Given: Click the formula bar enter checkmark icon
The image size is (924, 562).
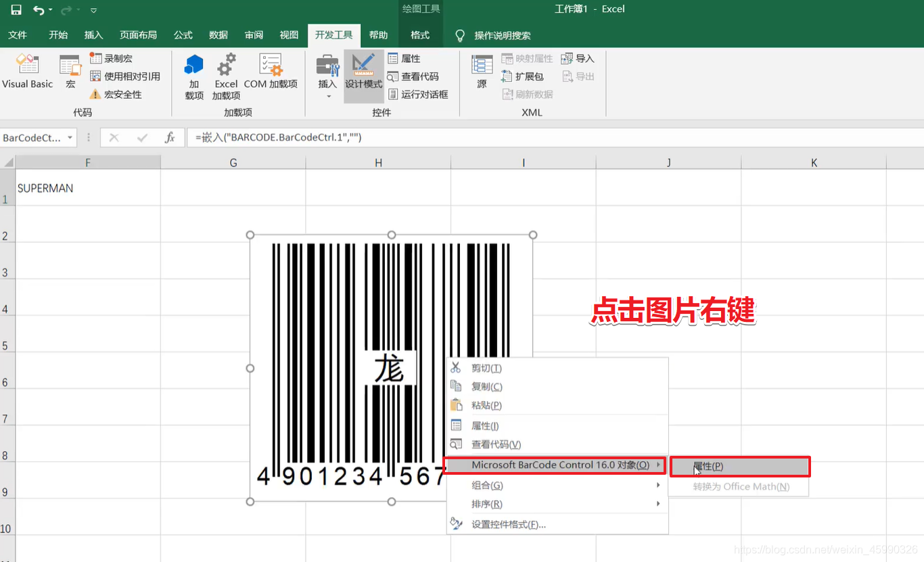Looking at the screenshot, I should pos(142,138).
